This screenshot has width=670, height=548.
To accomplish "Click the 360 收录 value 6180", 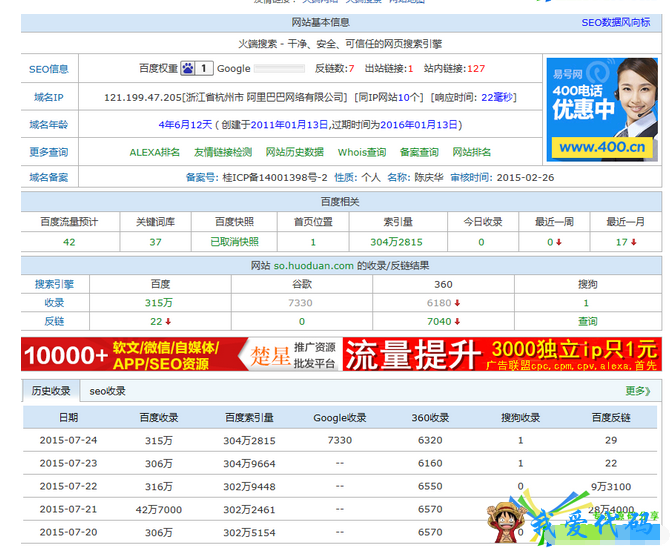I will point(439,303).
